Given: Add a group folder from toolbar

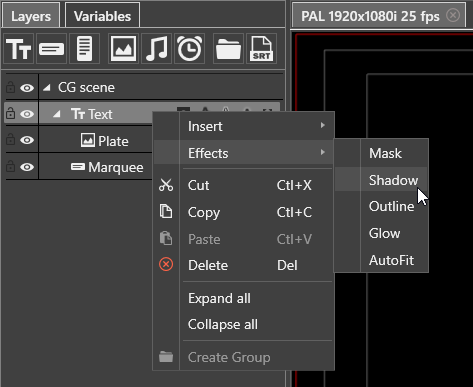Looking at the screenshot, I should pyautogui.click(x=228, y=49).
